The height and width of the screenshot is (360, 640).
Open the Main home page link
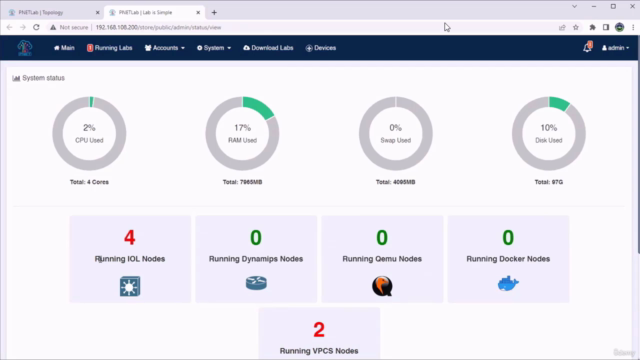click(64, 48)
